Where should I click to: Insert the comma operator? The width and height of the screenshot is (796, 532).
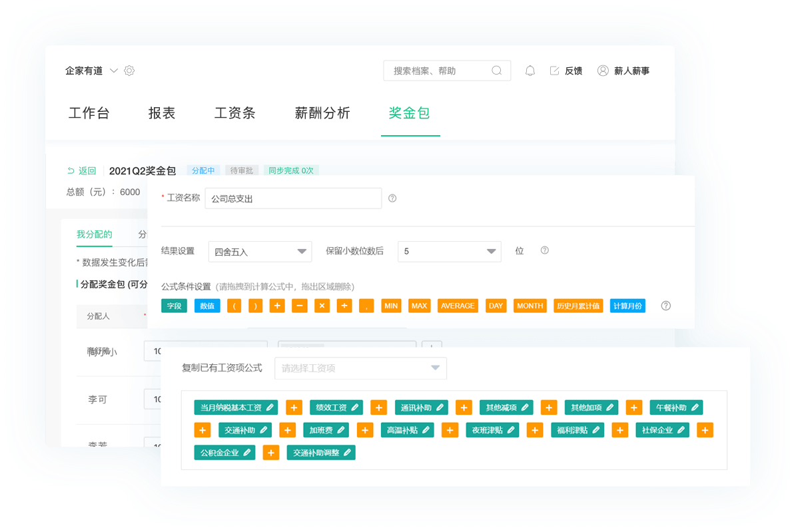pyautogui.click(x=366, y=306)
